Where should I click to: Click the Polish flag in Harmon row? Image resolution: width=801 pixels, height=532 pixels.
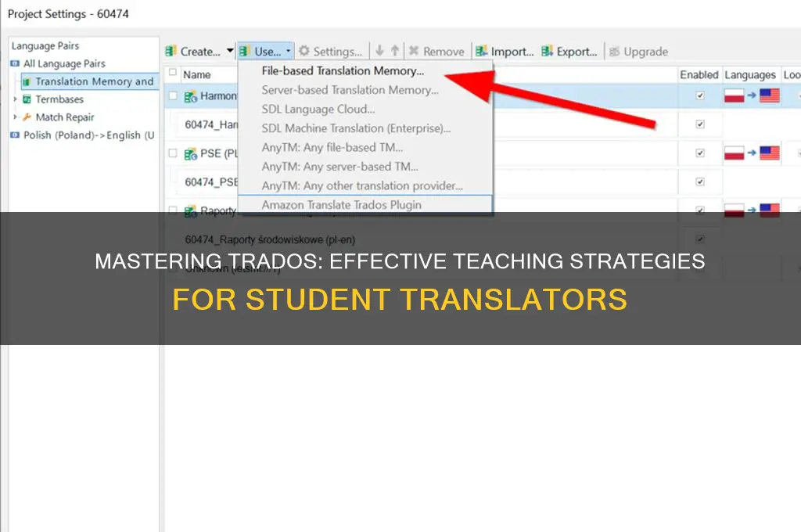click(734, 95)
